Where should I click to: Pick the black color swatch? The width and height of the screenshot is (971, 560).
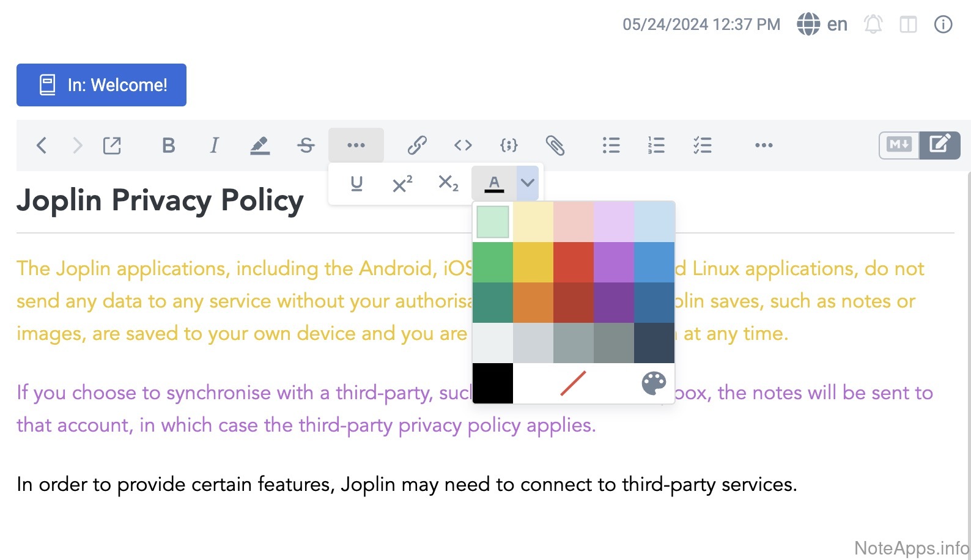tap(493, 383)
